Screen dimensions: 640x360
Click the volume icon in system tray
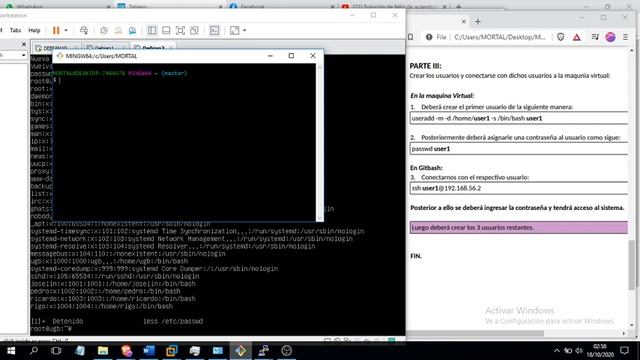[x=579, y=351]
